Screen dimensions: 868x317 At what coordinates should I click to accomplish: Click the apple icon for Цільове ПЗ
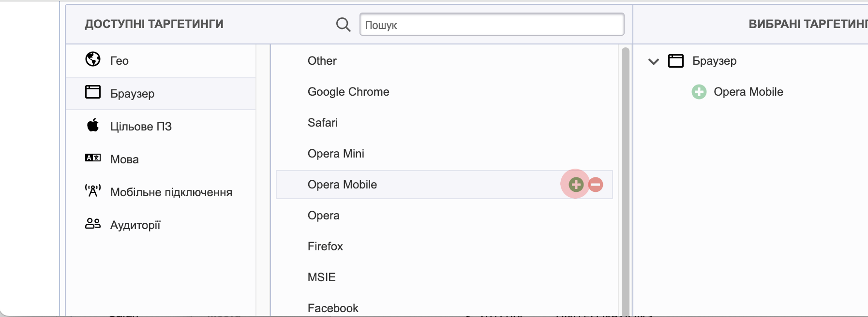(x=93, y=125)
